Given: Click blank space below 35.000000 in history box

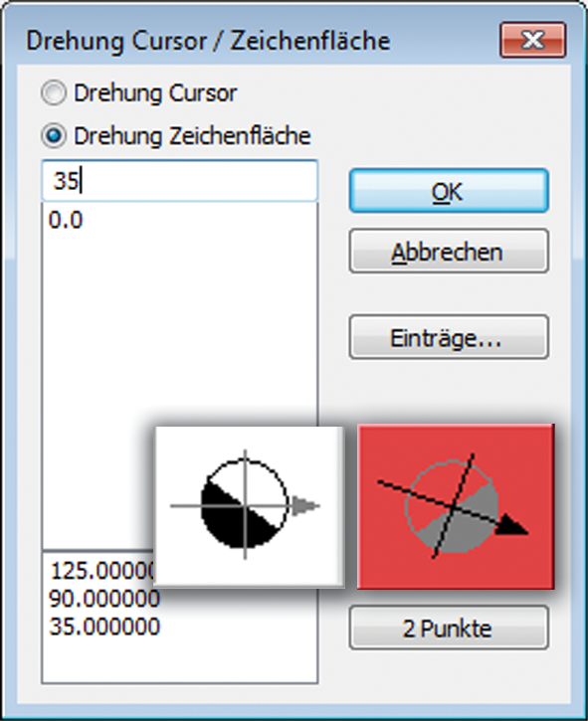Looking at the screenshot, I should coord(179,660).
